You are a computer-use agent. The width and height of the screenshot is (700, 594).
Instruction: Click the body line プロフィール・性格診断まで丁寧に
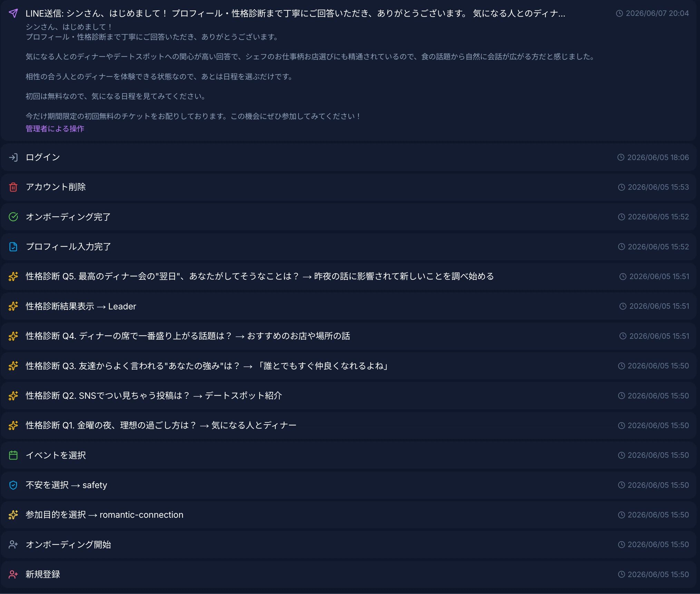click(x=153, y=37)
